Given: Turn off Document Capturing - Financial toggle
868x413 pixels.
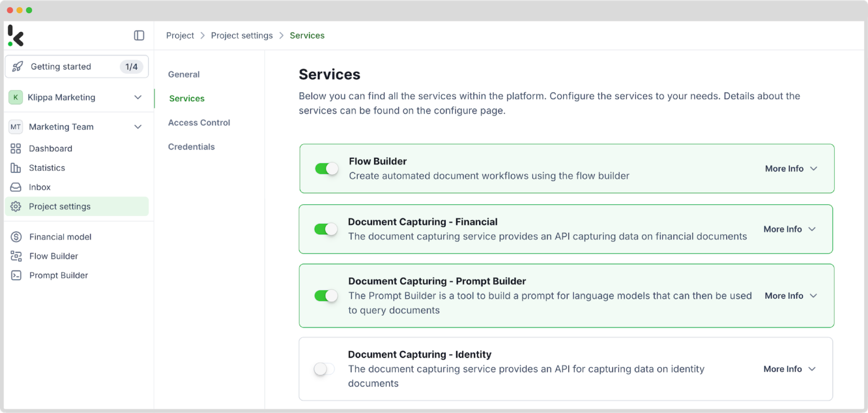Looking at the screenshot, I should 325,229.
